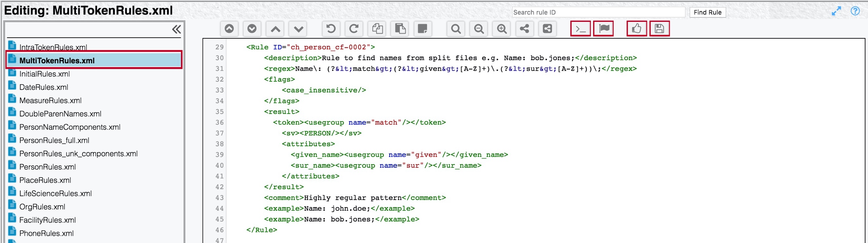This screenshot has width=868, height=243.
Task: Click the paste clipboard icon
Action: pos(400,29)
